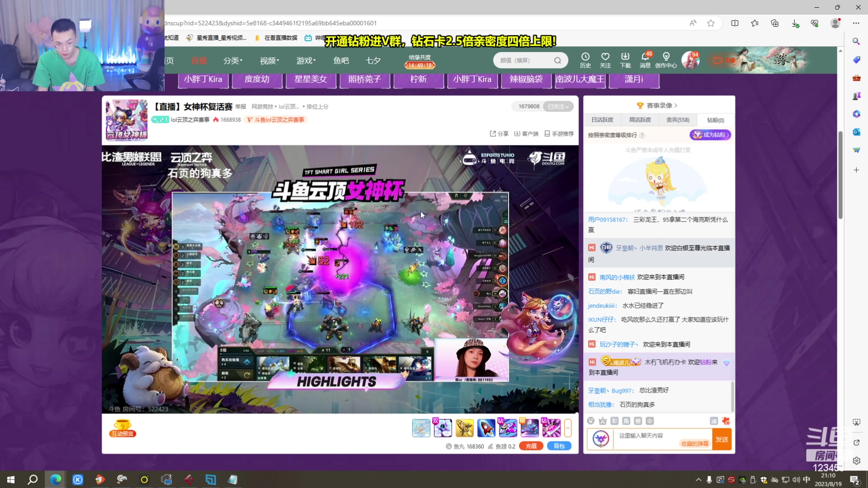
Task: Expand the 分类 category dropdown
Action: [233, 61]
